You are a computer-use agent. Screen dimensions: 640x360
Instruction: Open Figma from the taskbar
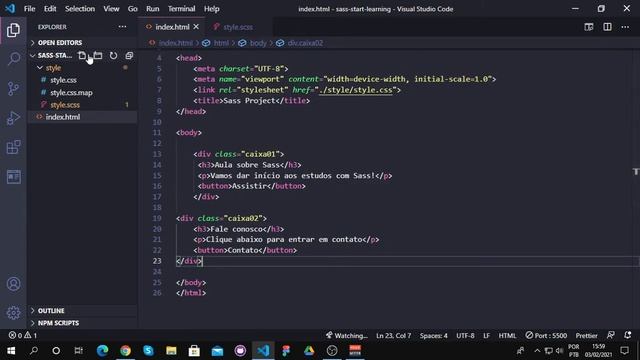coord(286,350)
